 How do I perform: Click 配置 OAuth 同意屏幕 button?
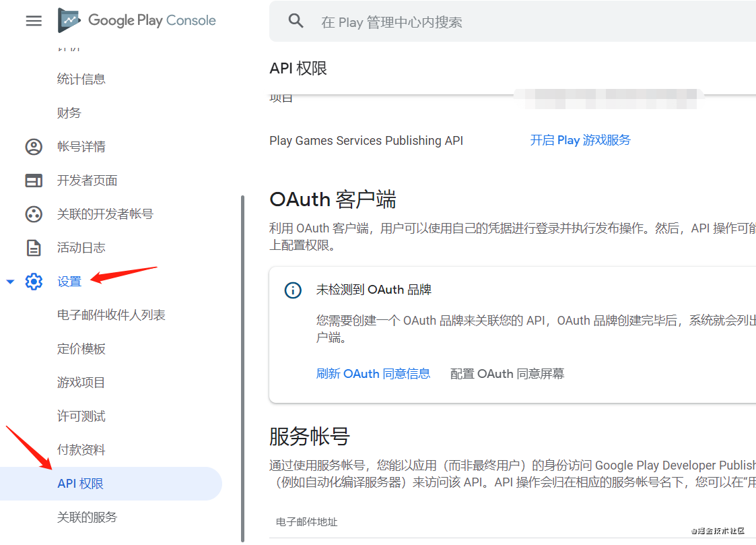coord(507,374)
